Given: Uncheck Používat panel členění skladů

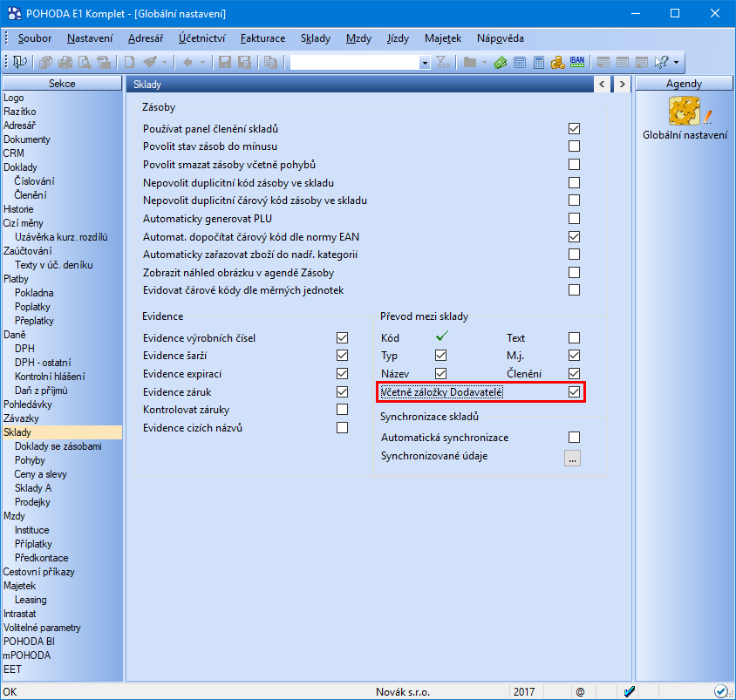Looking at the screenshot, I should 574,128.
